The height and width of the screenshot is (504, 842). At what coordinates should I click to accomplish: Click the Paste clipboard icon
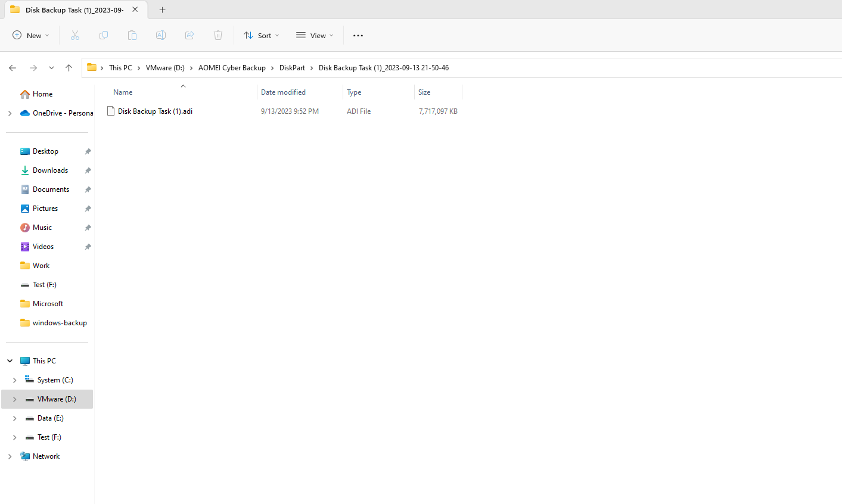pyautogui.click(x=132, y=35)
